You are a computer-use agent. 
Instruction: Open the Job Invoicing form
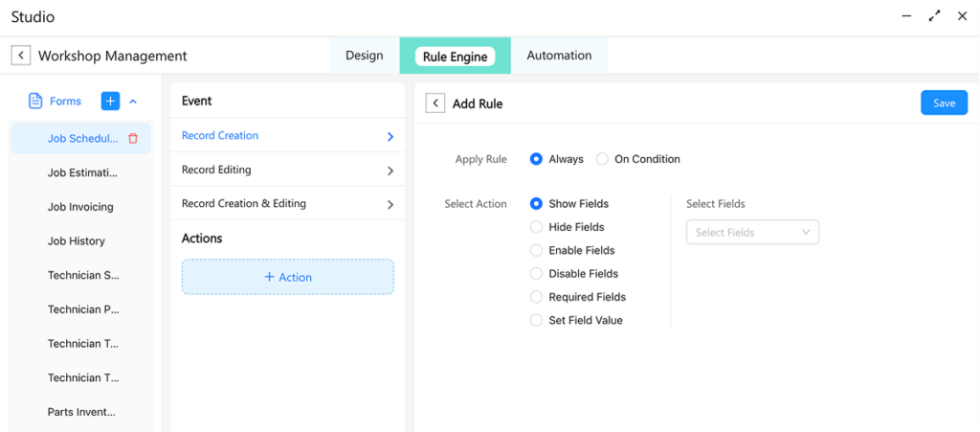click(x=80, y=207)
